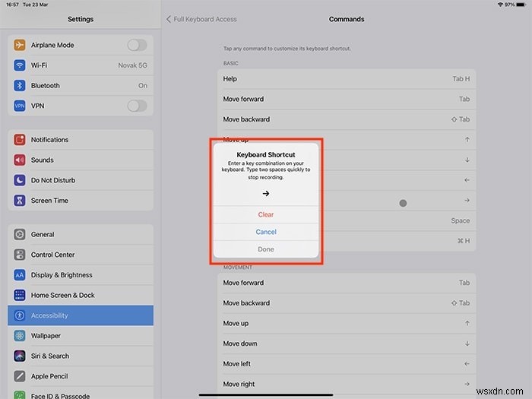Customize the Move down command
This screenshot has width=532, height=399.
pyautogui.click(x=347, y=344)
